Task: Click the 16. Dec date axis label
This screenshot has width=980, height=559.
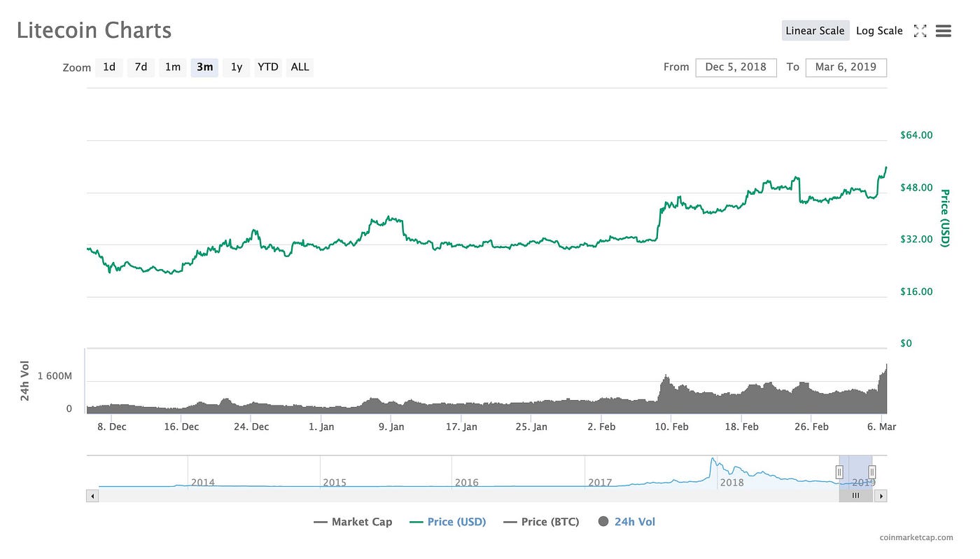Action: (x=181, y=427)
